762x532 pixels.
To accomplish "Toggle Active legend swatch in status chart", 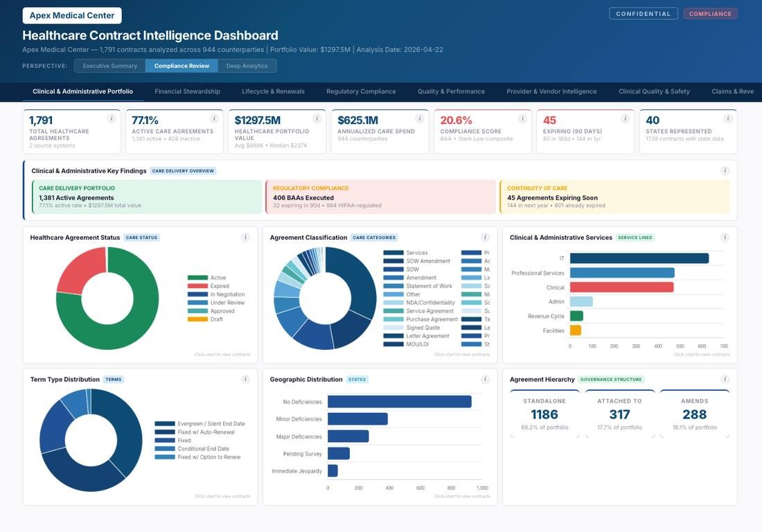I will pyautogui.click(x=198, y=278).
